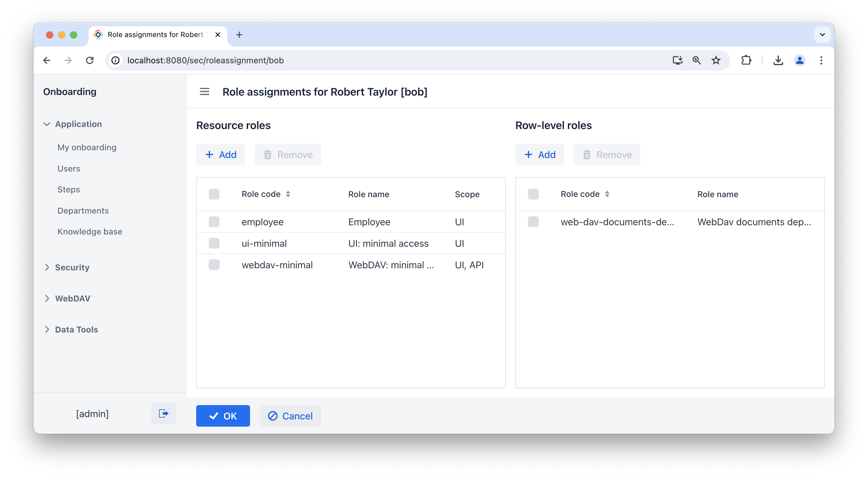Click the zoom magnifier icon in address bar
Screen dimensions: 868x478
697,60
